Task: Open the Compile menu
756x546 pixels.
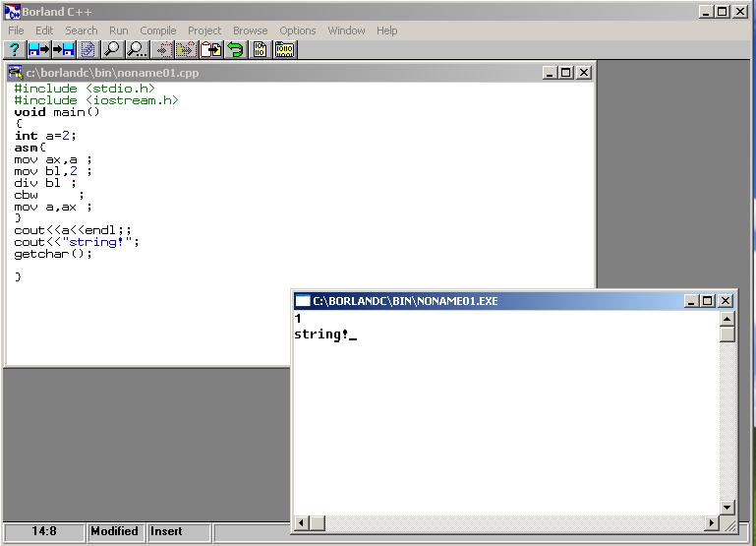Action: click(x=157, y=30)
